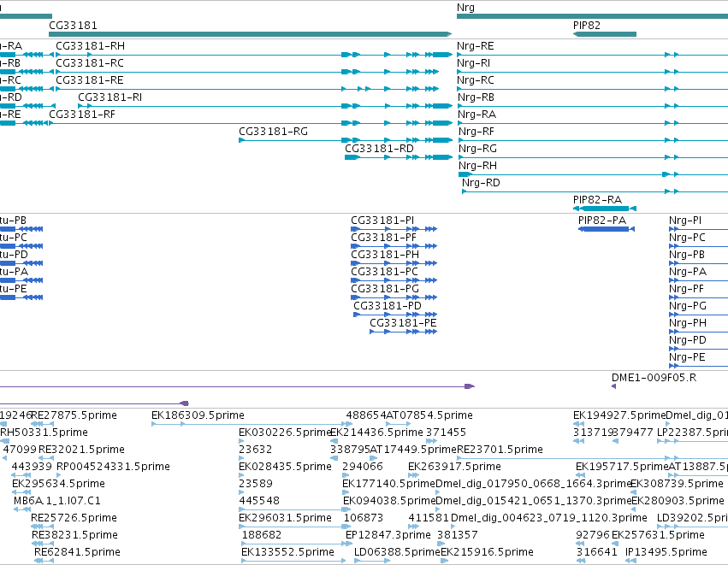The height and width of the screenshot is (565, 728).
Task: Select EST label RP004524331.5prime
Action: [x=113, y=467]
